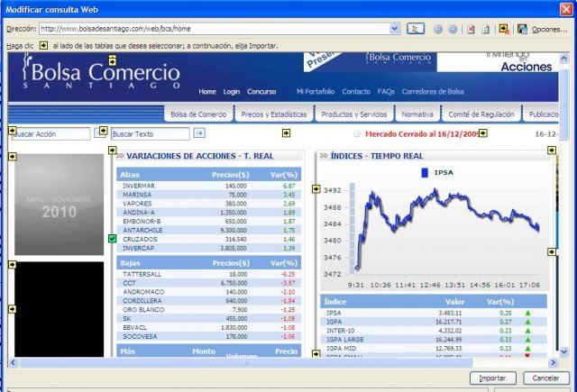
Task: Click the vertical scrollbar up arrow
Action: 563,58
